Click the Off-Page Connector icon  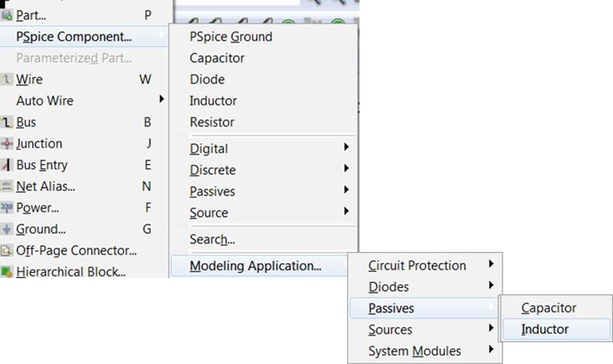point(7,250)
